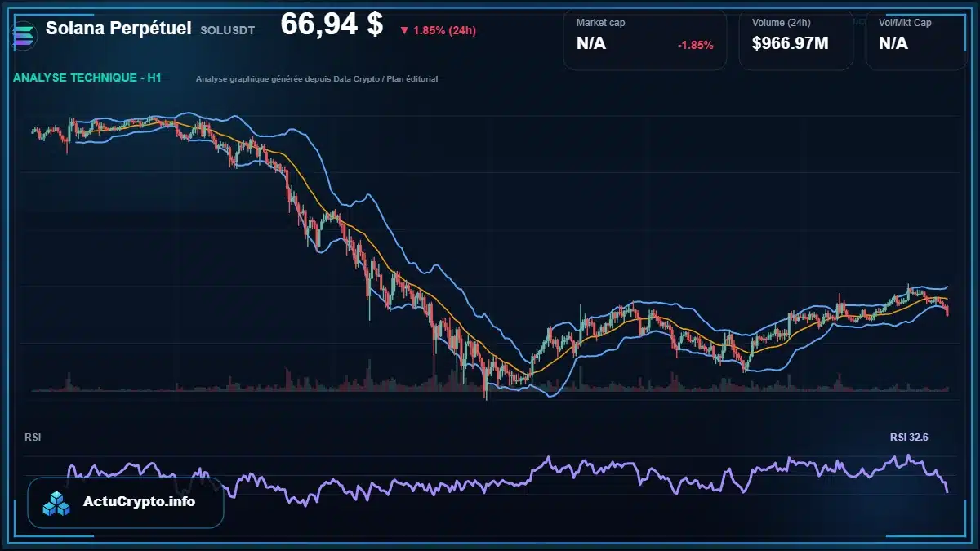Viewport: 980px width, 551px height.
Task: Click the red 1.85% (24h) change indicator
Action: pos(438,30)
